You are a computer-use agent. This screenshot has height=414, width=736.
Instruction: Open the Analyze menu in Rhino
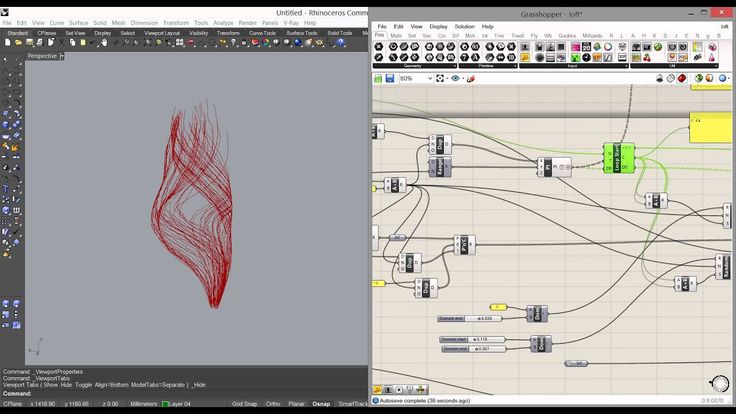pos(223,22)
